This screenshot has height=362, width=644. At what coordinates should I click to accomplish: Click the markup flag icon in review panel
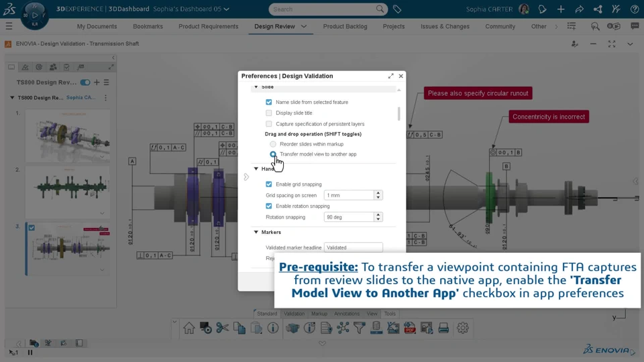click(80, 67)
